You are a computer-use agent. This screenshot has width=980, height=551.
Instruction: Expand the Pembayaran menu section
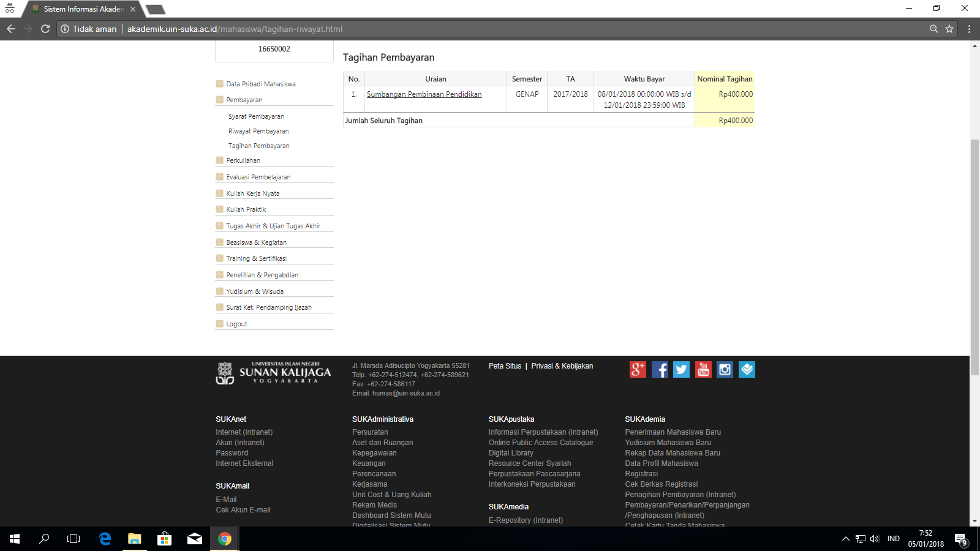[244, 100]
